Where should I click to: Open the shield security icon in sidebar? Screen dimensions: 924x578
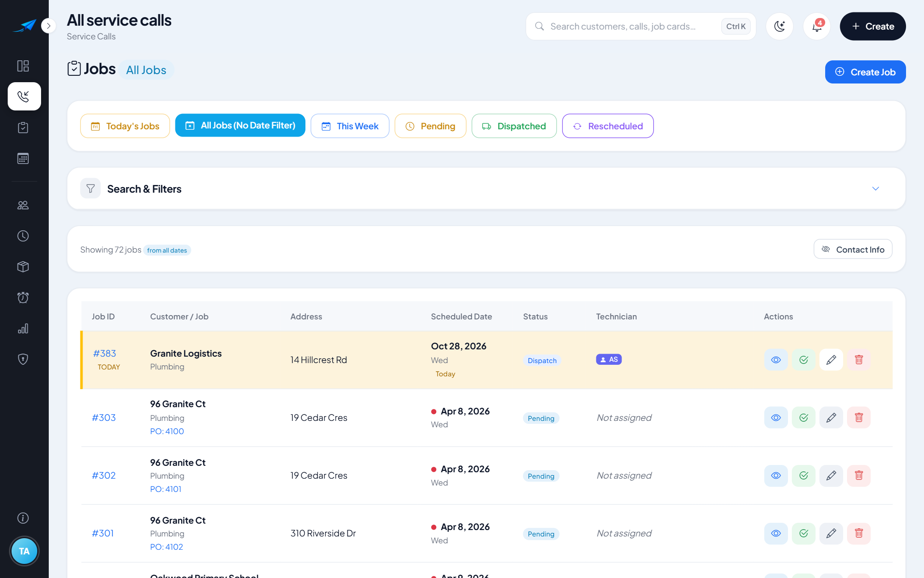[23, 359]
